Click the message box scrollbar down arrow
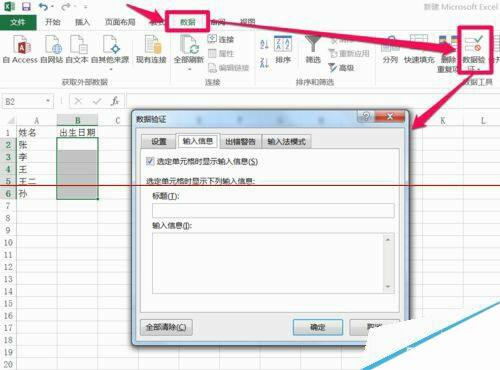The image size is (500, 370). pos(388,286)
